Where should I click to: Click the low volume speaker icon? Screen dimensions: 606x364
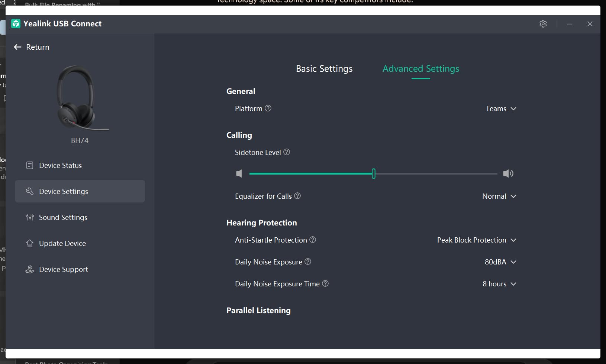point(239,173)
